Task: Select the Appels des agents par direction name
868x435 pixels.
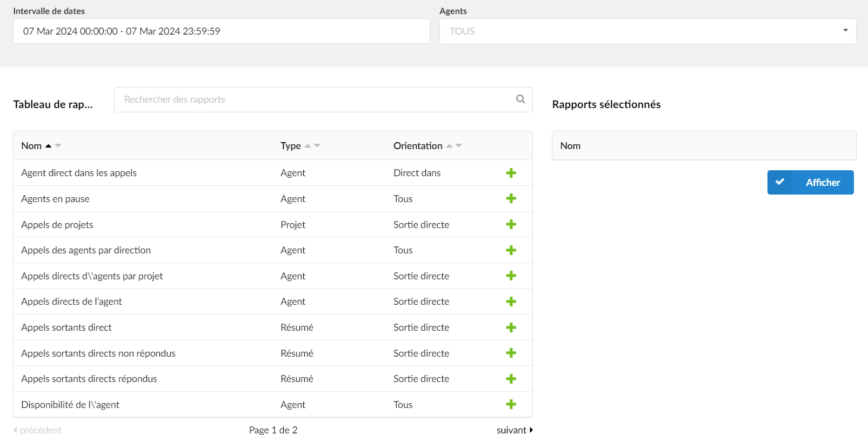Action: pos(86,250)
